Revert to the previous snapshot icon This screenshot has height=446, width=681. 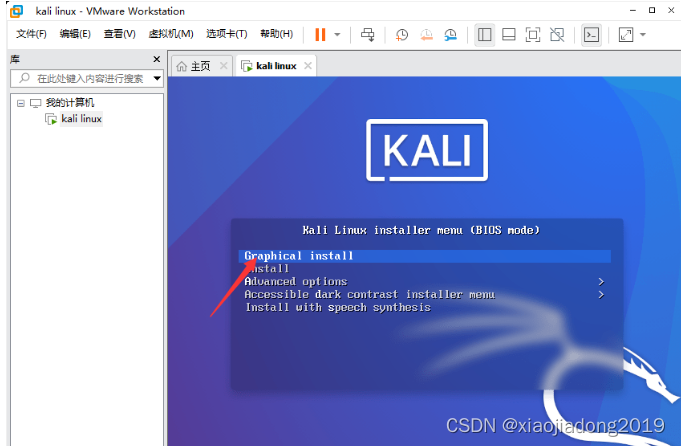pyautogui.click(x=426, y=35)
